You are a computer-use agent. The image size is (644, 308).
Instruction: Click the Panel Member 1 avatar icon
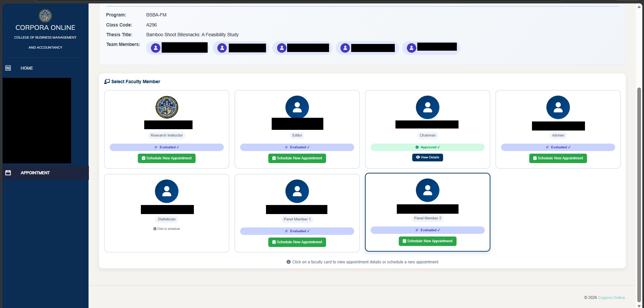[297, 191]
